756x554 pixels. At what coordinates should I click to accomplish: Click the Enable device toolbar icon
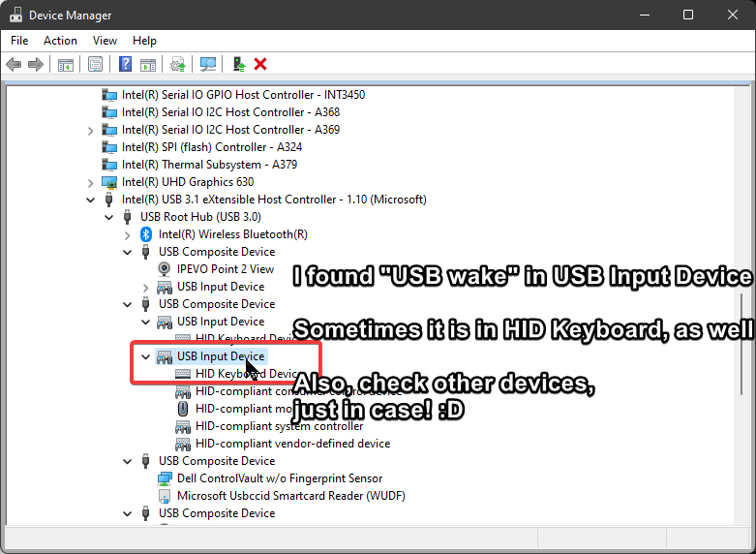click(239, 64)
